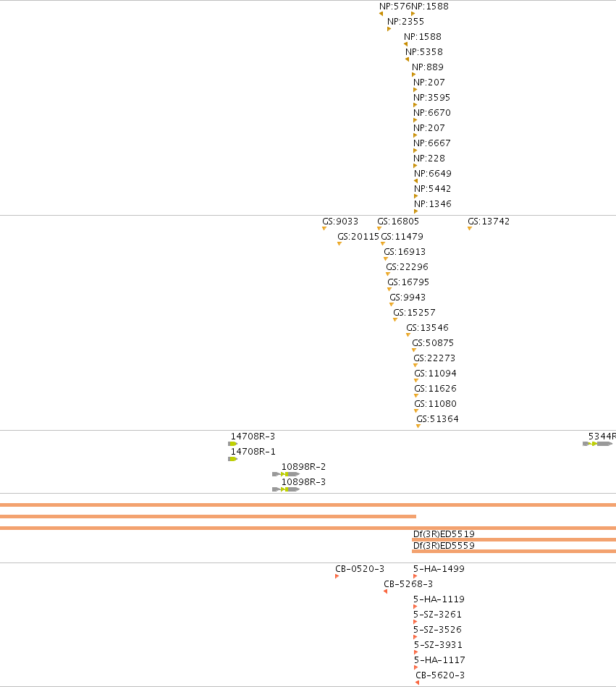Select the GS:16805 label

coord(398,222)
